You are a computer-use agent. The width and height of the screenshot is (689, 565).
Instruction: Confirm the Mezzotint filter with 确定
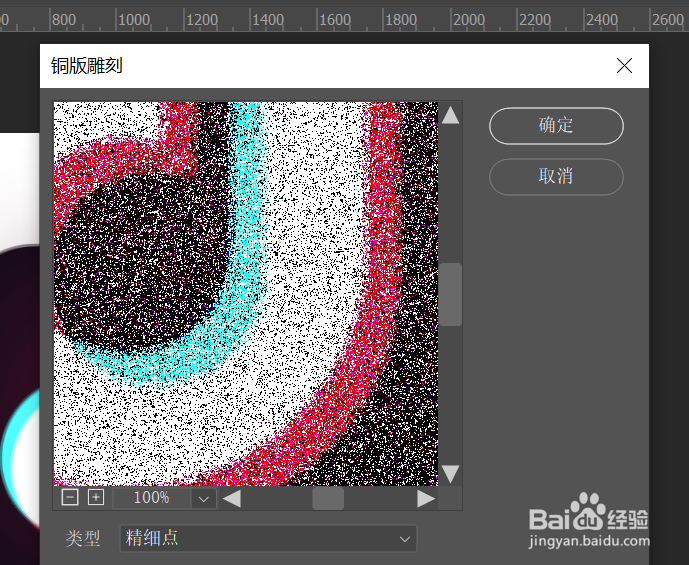556,126
